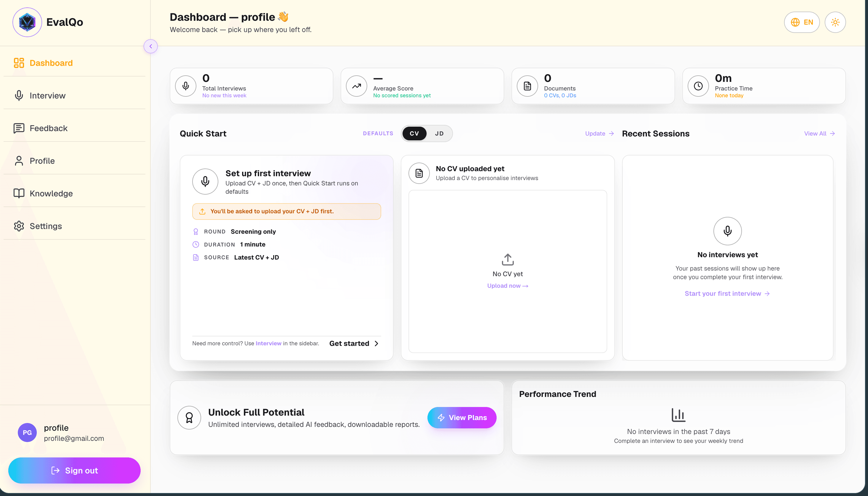Click the 'None today' text
Image resolution: width=868 pixels, height=496 pixels.
pos(729,96)
